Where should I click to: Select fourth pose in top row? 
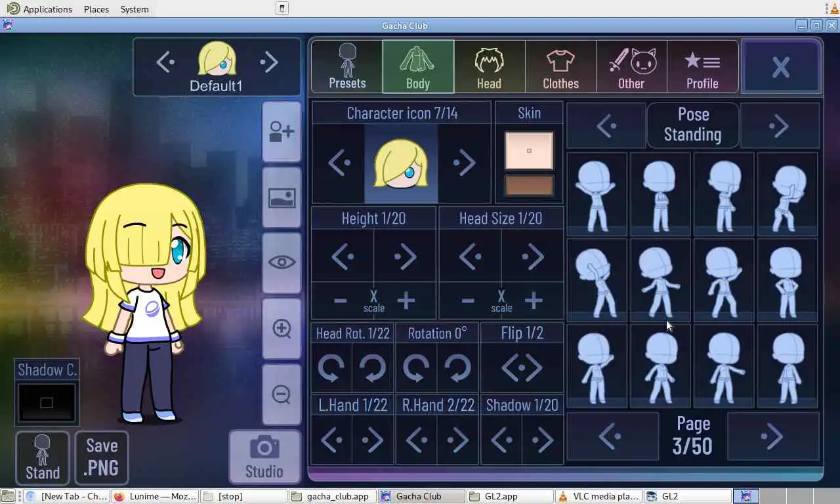coord(787,194)
